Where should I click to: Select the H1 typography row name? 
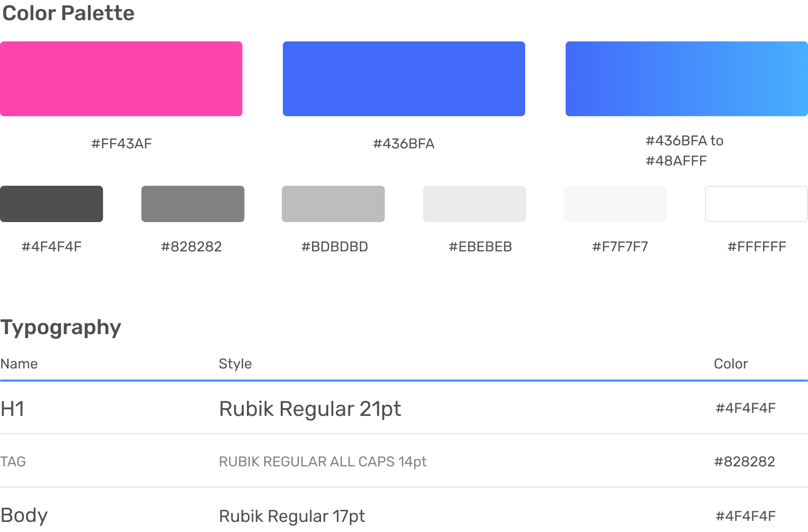coord(13,409)
